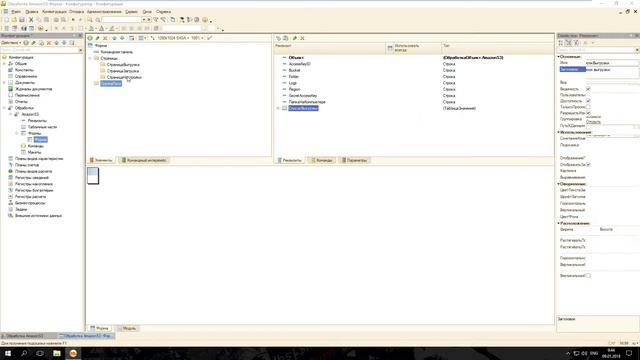This screenshot has height=360, width=640.
Task: Open the Отладка menu
Action: click(x=76, y=12)
